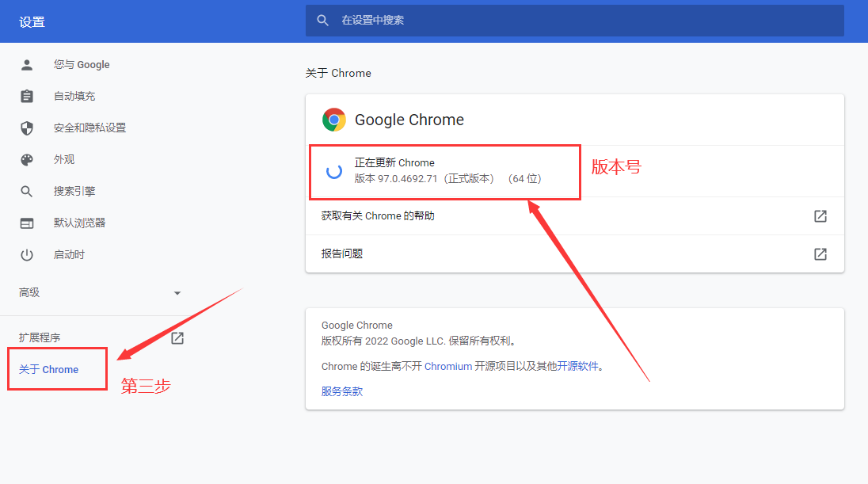Click the 版权所有 2022 Google LLC text
This screenshot has height=484, width=868.
click(419, 341)
